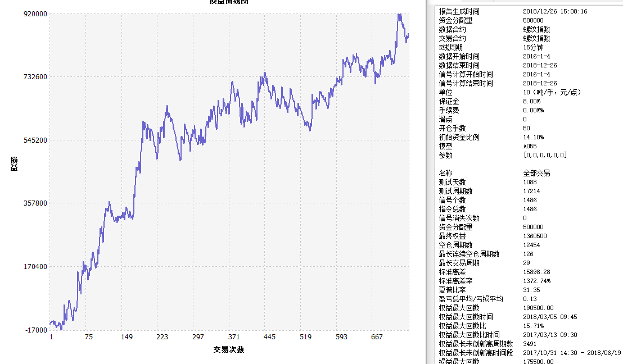Click the 初始资金比例 value 14.10%
The height and width of the screenshot is (364, 623).
[533, 137]
